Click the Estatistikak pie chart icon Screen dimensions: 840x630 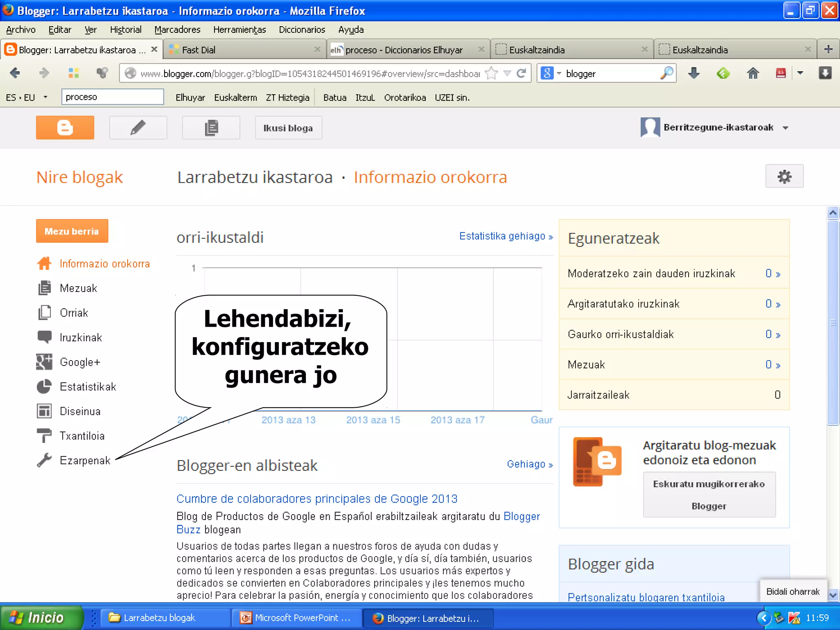pyautogui.click(x=44, y=386)
